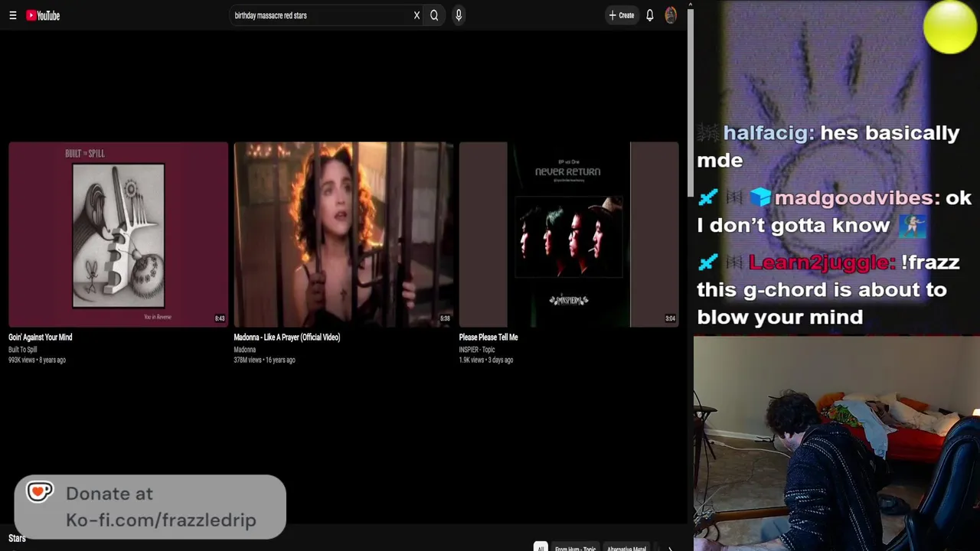Open the account avatar menu

[671, 15]
